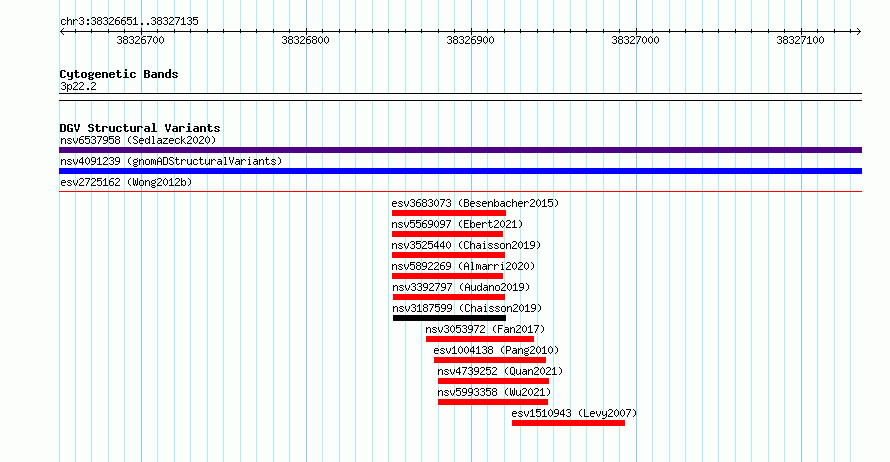Click ruler position 38327100
Viewport: 890px width, 462px height.
click(800, 40)
